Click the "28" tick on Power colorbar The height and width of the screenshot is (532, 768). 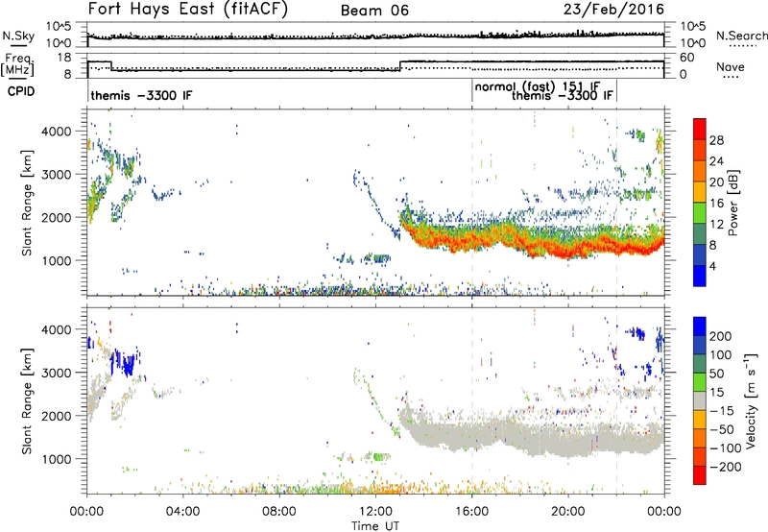coord(716,140)
